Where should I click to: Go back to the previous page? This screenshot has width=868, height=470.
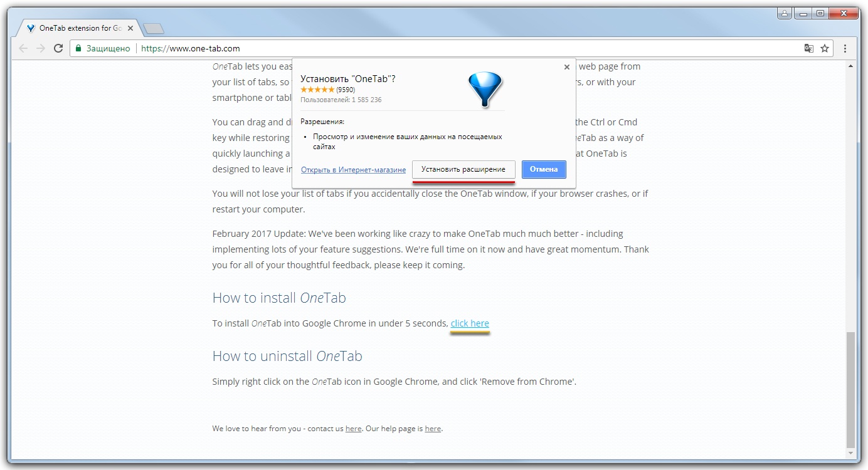pos(23,48)
